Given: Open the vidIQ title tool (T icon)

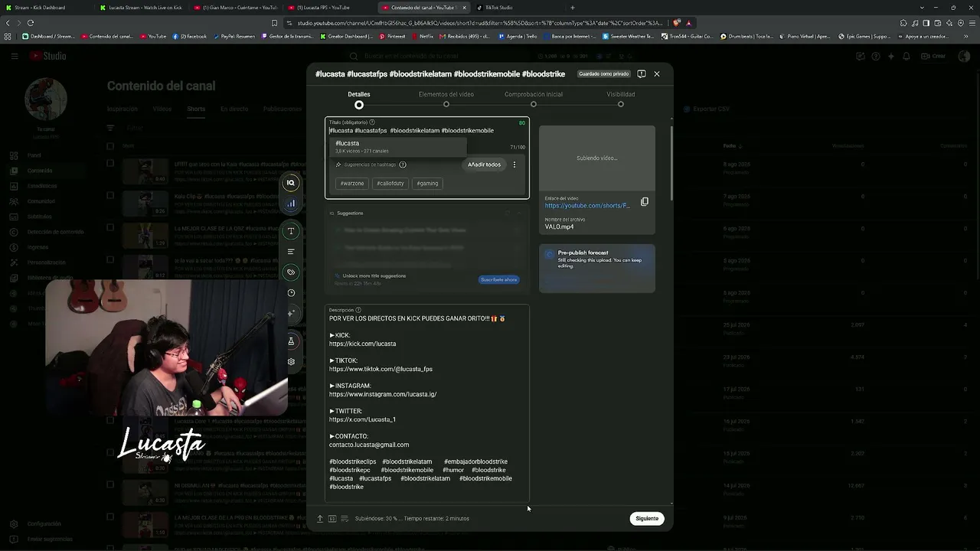Looking at the screenshot, I should [291, 231].
